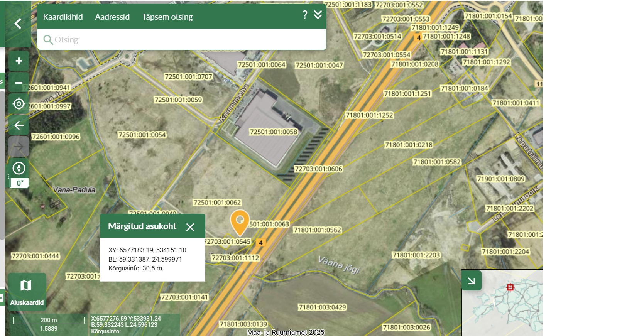
Task: Click the 0° rotation angle field
Action: click(20, 183)
